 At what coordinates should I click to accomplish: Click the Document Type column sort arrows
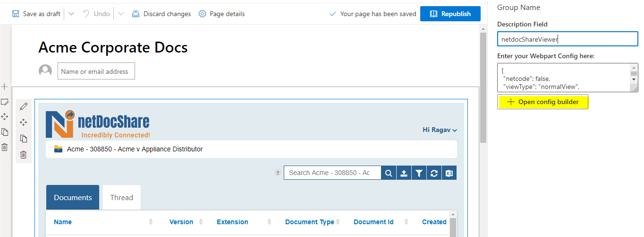tap(338, 222)
